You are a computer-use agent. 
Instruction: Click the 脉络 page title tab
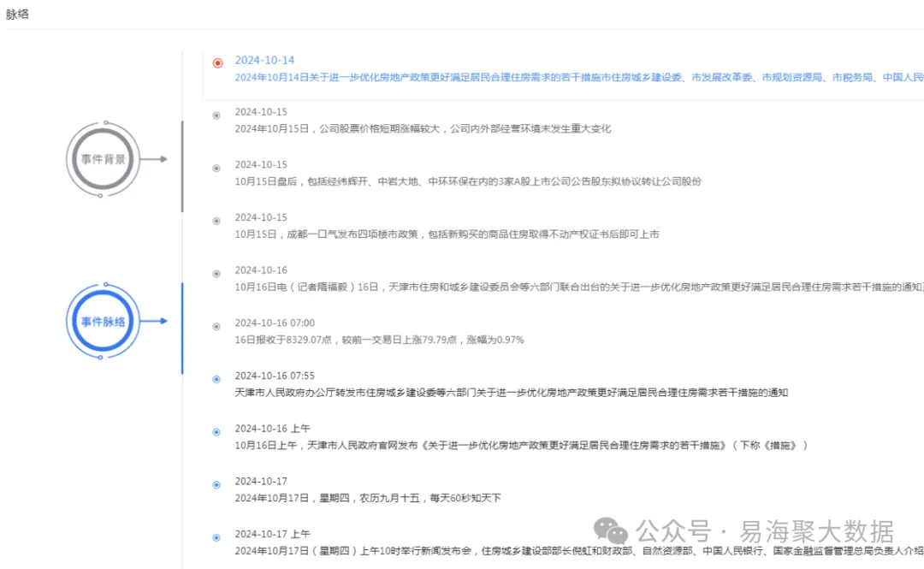coord(18,14)
